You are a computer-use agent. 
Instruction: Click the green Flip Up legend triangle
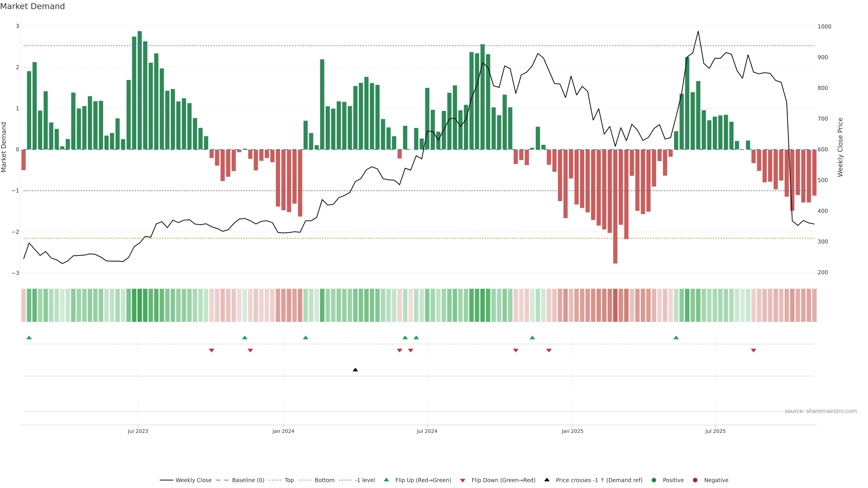point(386,480)
